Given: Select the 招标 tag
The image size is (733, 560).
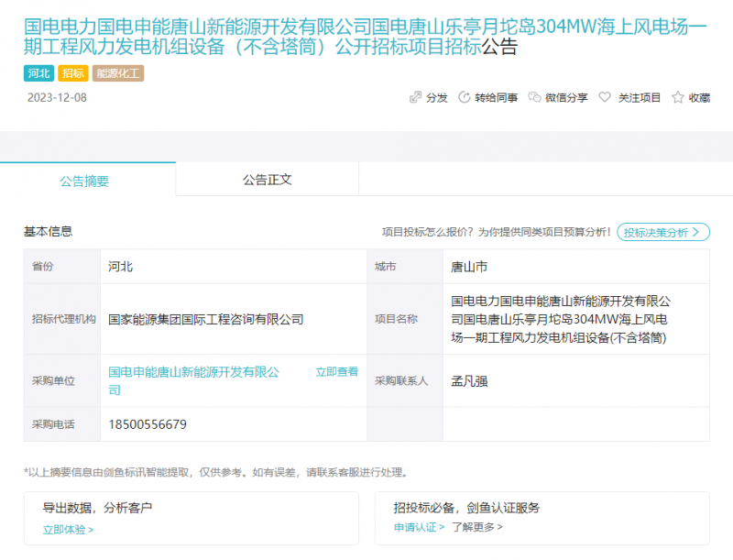Looking at the screenshot, I should coord(73,73).
